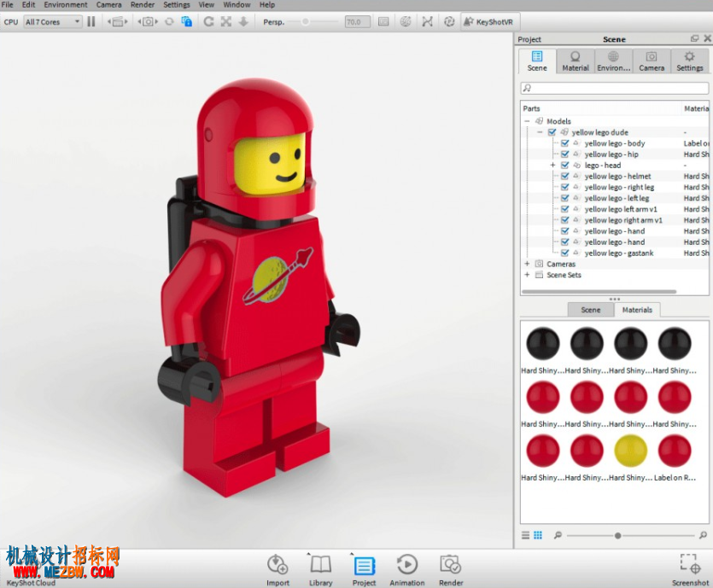Viewport: 713px width, 588px height.
Task: Select the lower Materials sub-tab
Action: click(637, 310)
